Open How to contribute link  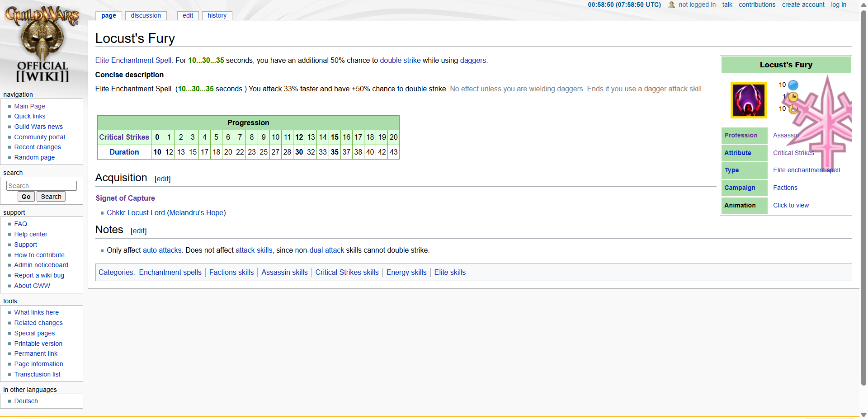point(39,255)
